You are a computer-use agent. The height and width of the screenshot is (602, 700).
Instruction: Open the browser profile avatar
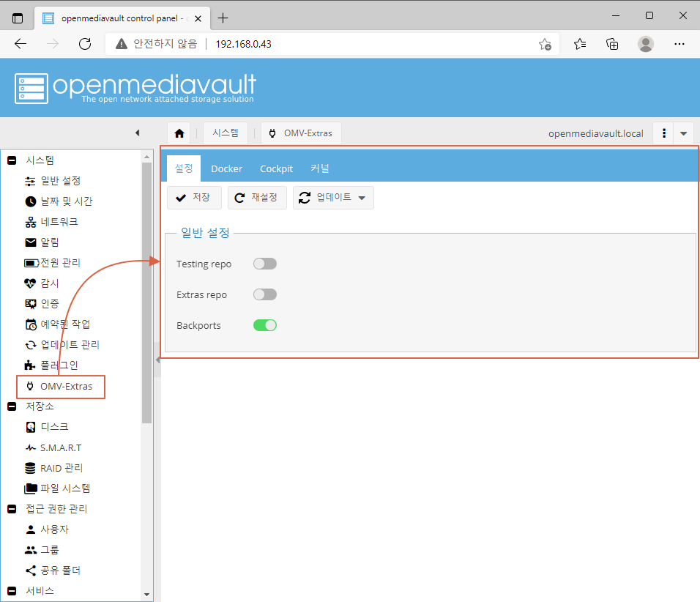click(x=646, y=44)
